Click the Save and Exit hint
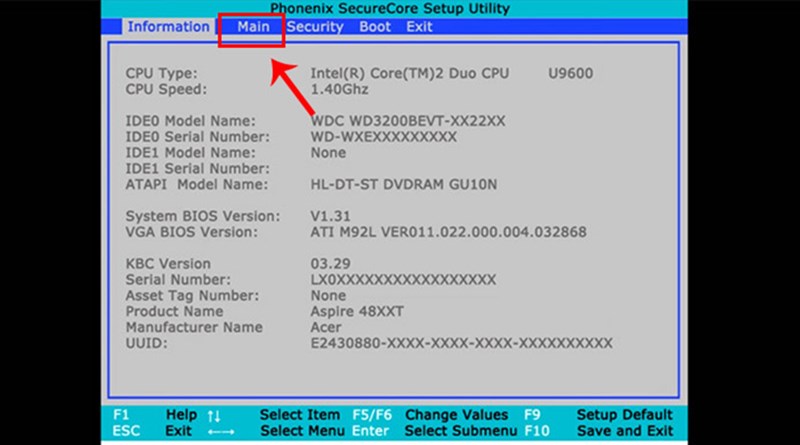Image resolution: width=800 pixels, height=445 pixels. (x=625, y=431)
